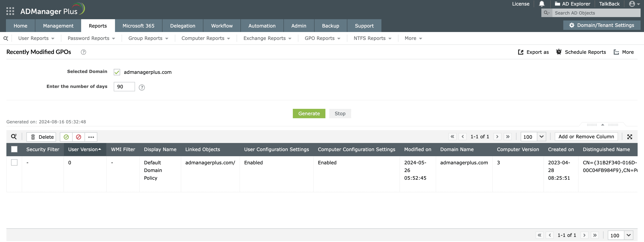Click the red disable GPO icon

tap(79, 137)
